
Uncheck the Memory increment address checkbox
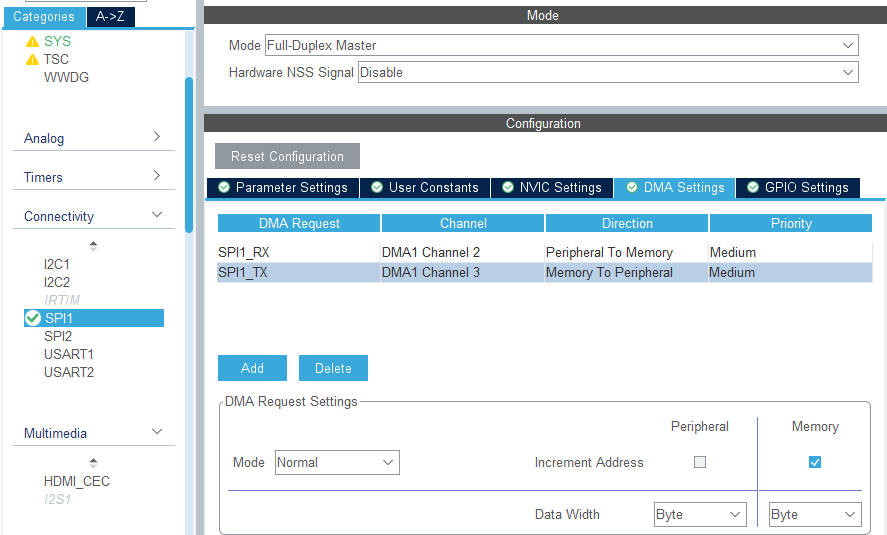coord(815,462)
